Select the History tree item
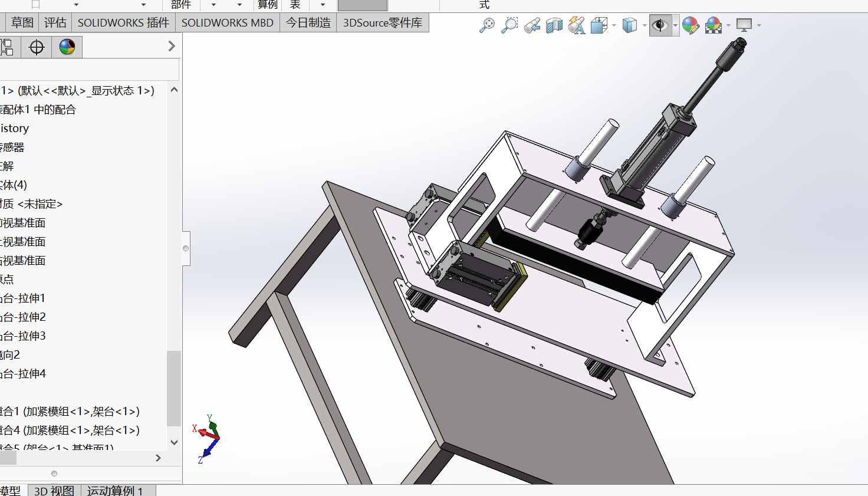The width and height of the screenshot is (868, 496). coord(15,128)
